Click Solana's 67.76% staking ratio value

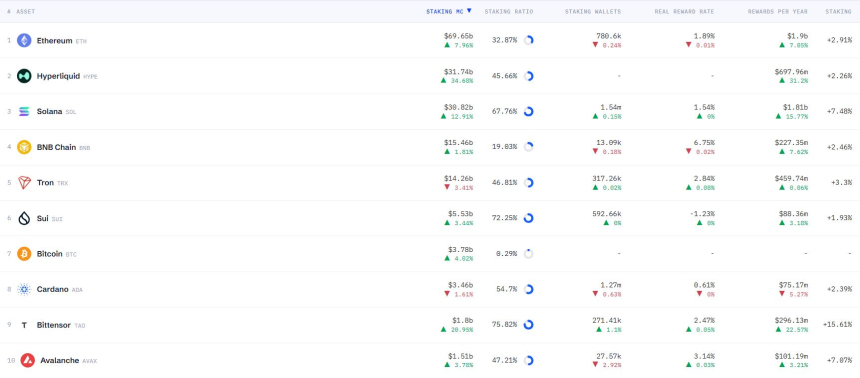pos(504,111)
